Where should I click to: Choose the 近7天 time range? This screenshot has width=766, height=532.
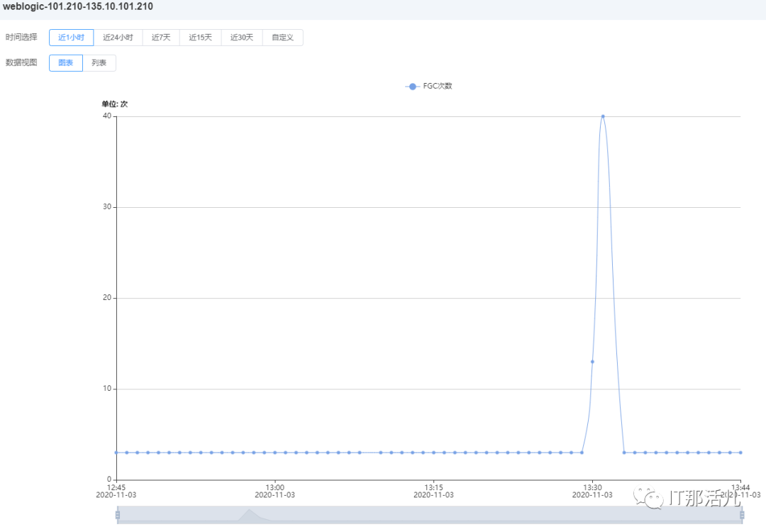161,38
